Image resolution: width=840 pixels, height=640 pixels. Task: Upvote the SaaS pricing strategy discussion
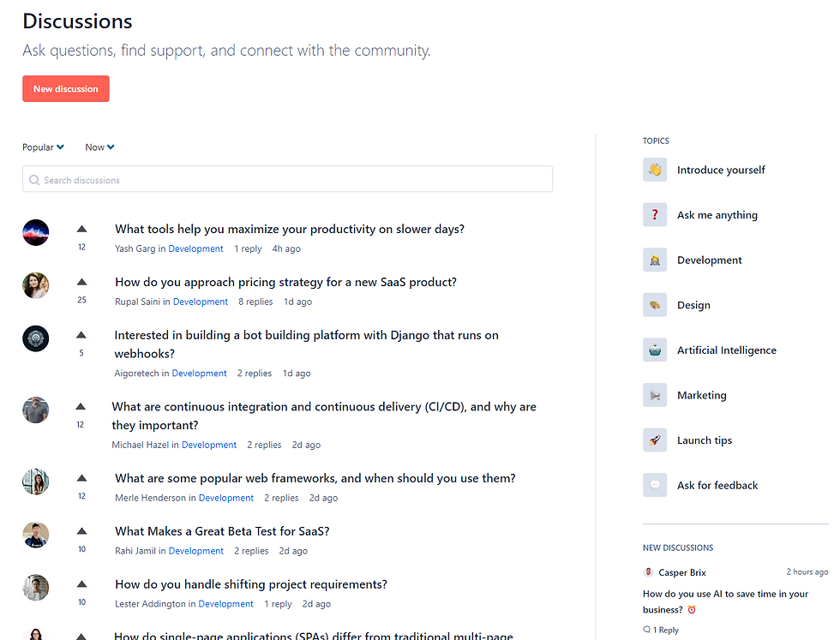tap(82, 282)
